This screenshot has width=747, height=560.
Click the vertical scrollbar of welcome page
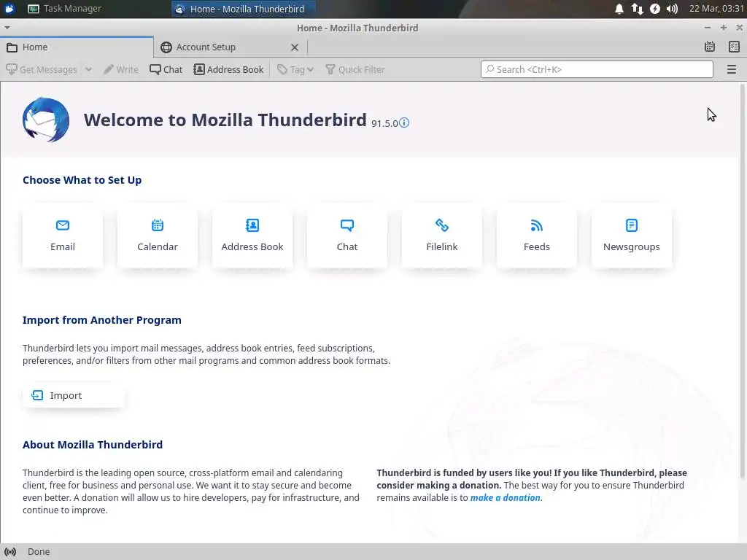(x=742, y=281)
